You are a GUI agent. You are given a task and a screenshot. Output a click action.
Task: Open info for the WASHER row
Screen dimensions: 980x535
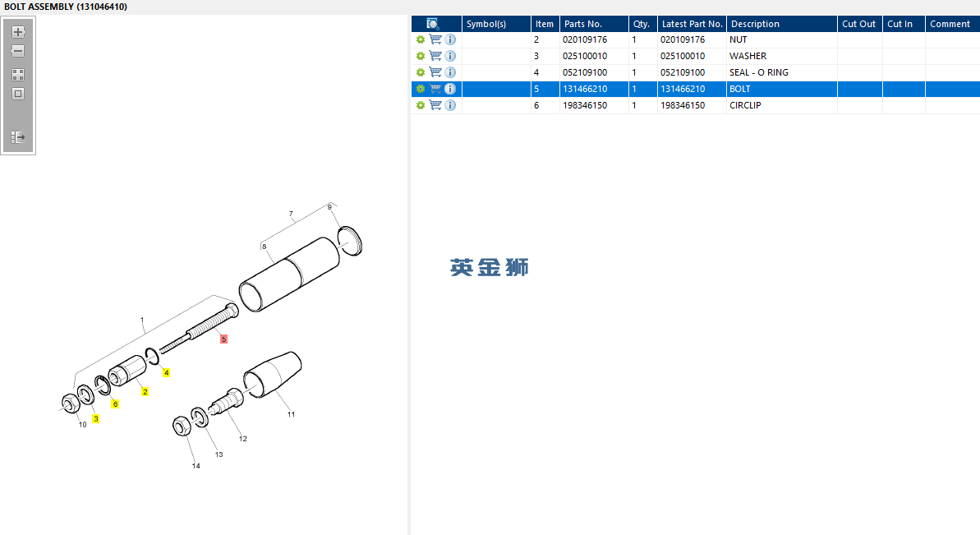tap(450, 56)
